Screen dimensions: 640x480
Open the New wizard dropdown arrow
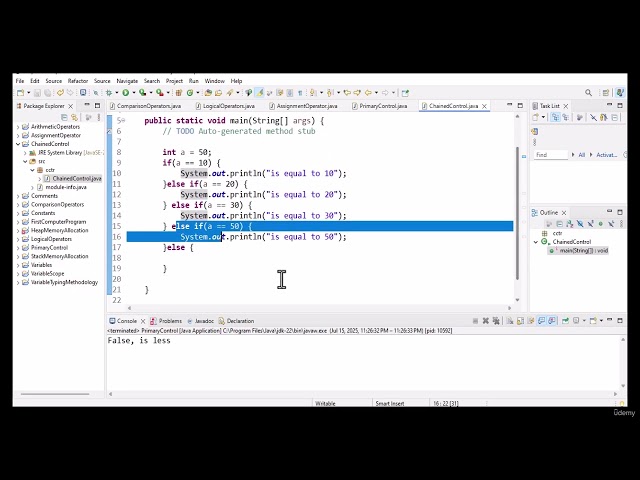point(29,93)
